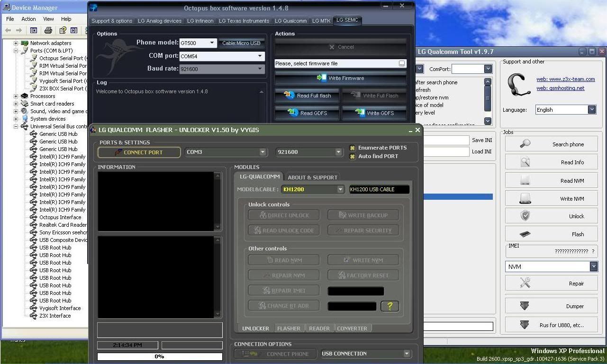Screen dimensions: 607x364
Task: Toggle the Enumerate PORTS checkbox
Action: click(x=353, y=148)
